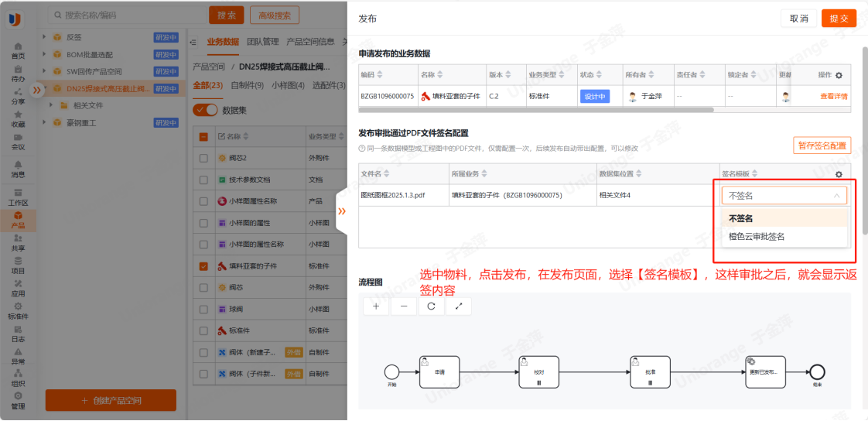Click the flowchart refresh/reset icon
The width and height of the screenshot is (868, 421).
(x=431, y=306)
